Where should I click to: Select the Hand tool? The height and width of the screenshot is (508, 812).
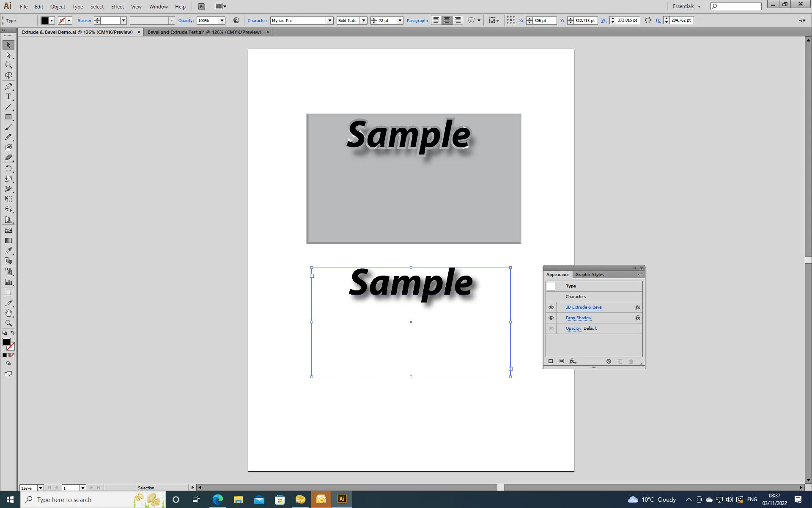[x=8, y=313]
